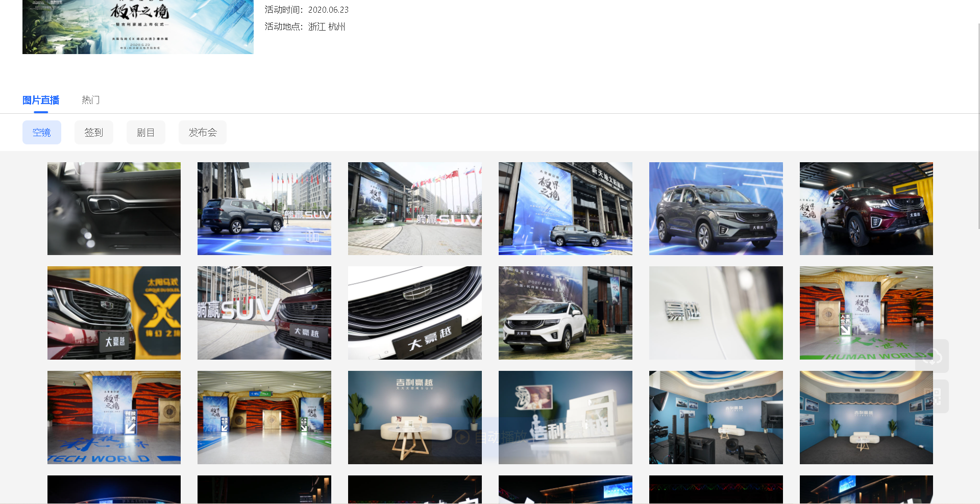This screenshot has width=980, height=504.
Task: Click the 活动时间 2020.06.23 text
Action: click(x=307, y=10)
